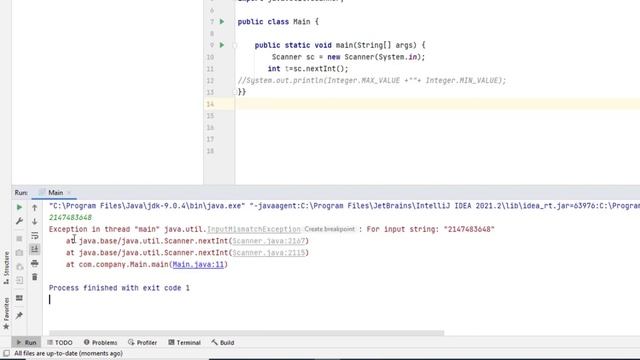The width and height of the screenshot is (640, 360).
Task: Close the Main run tab
Action: [x=69, y=193]
